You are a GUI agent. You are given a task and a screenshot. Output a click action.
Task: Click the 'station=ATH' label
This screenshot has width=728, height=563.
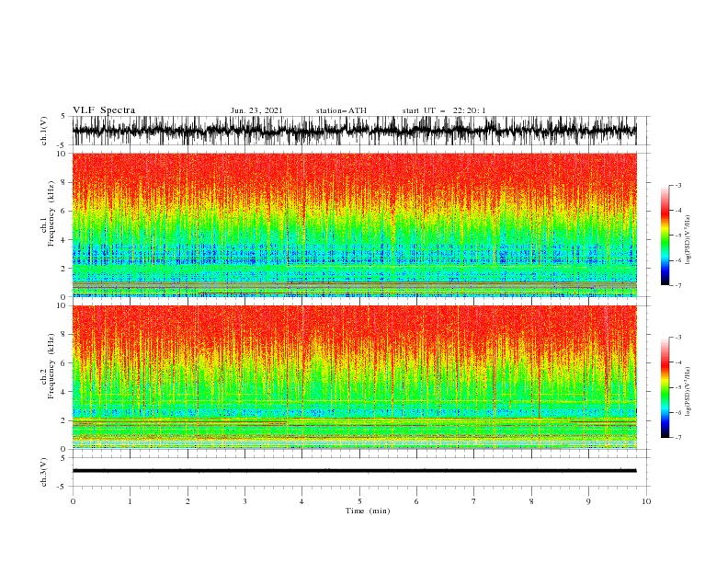click(x=341, y=110)
